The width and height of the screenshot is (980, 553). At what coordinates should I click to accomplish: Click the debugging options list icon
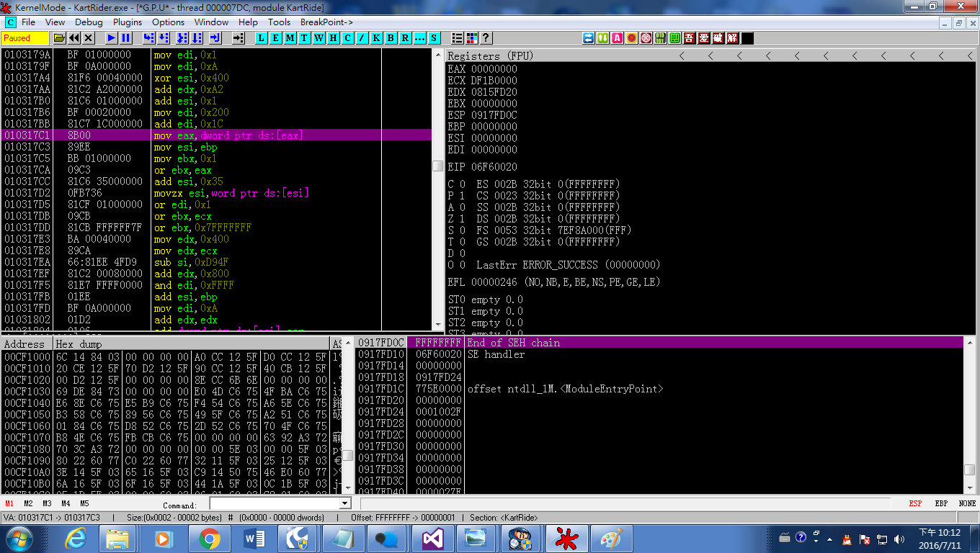pyautogui.click(x=457, y=38)
